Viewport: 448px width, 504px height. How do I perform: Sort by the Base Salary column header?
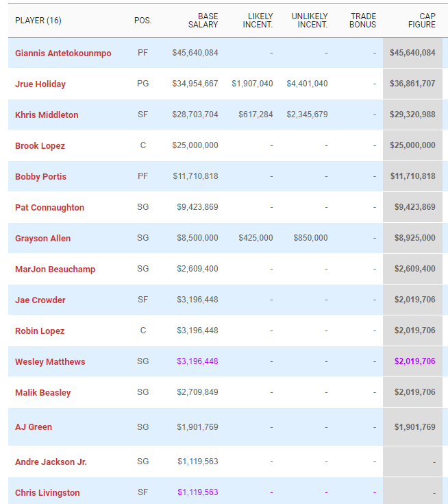coord(203,21)
